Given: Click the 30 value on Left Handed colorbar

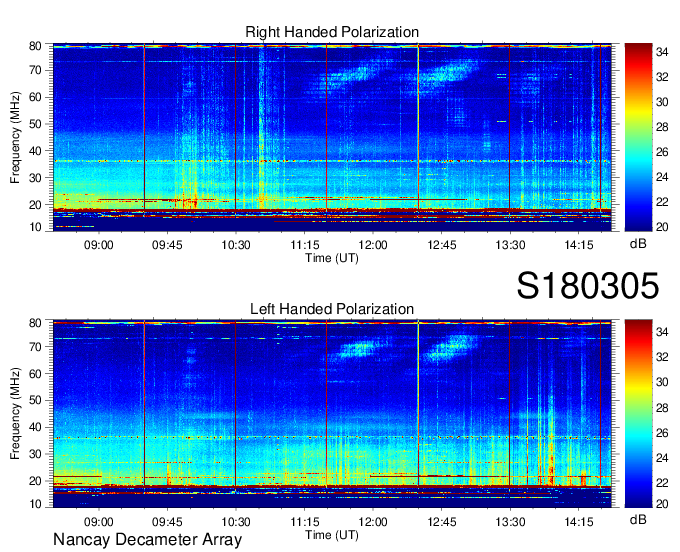Looking at the screenshot, I should coord(662,382).
